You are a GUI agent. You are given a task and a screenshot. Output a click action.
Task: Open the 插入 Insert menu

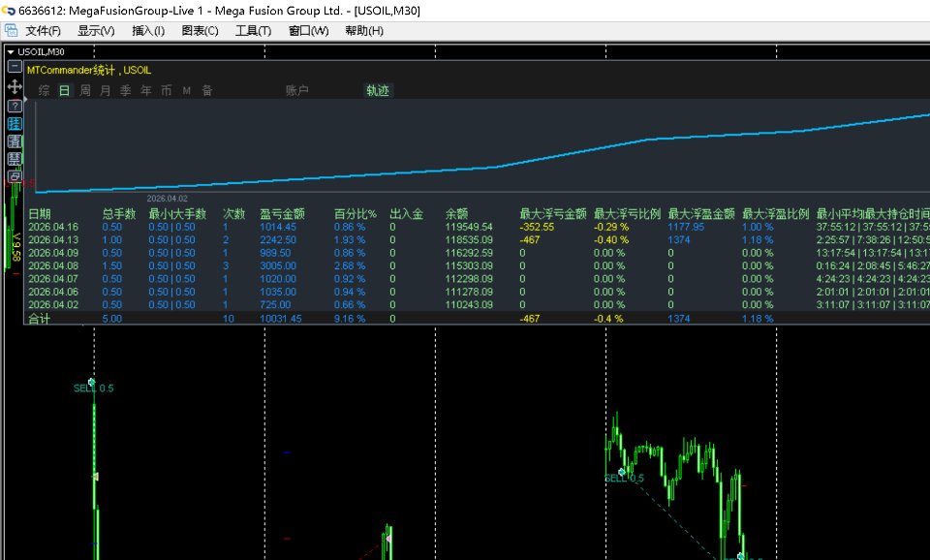pyautogui.click(x=147, y=30)
